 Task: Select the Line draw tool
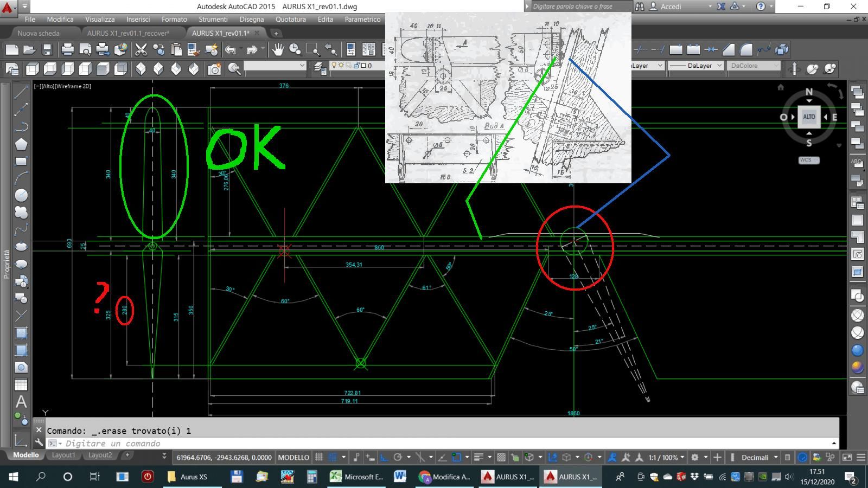tap(21, 92)
